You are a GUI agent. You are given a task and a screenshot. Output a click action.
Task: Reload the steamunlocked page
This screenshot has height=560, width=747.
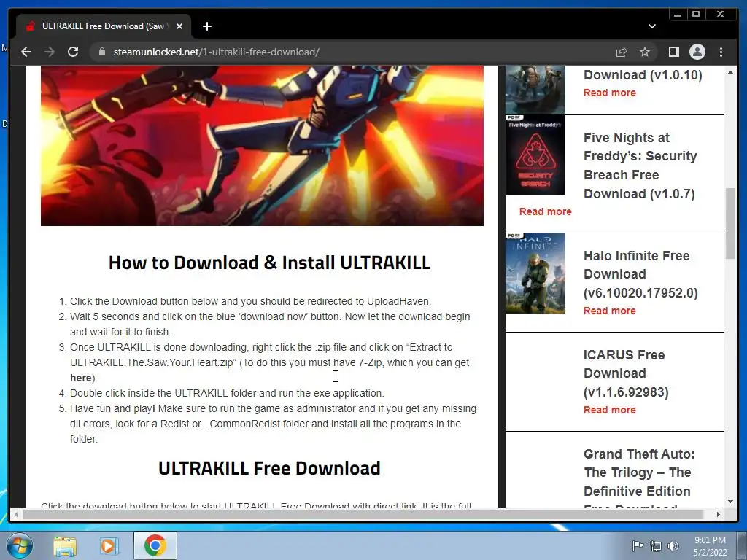point(73,52)
